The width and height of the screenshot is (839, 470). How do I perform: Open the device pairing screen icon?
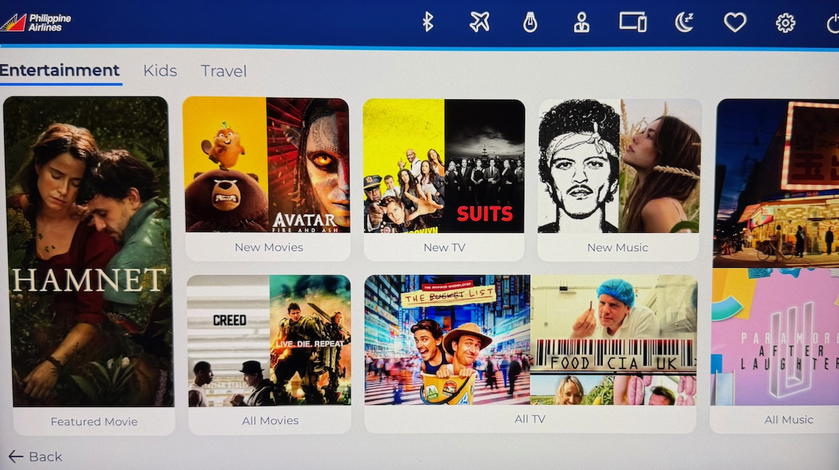click(633, 22)
